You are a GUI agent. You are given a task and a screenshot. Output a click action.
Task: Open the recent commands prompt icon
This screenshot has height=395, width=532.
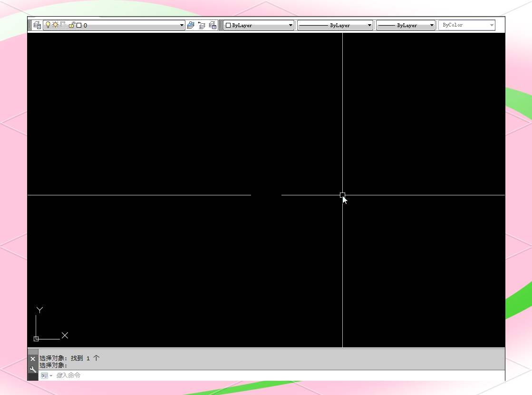point(44,376)
